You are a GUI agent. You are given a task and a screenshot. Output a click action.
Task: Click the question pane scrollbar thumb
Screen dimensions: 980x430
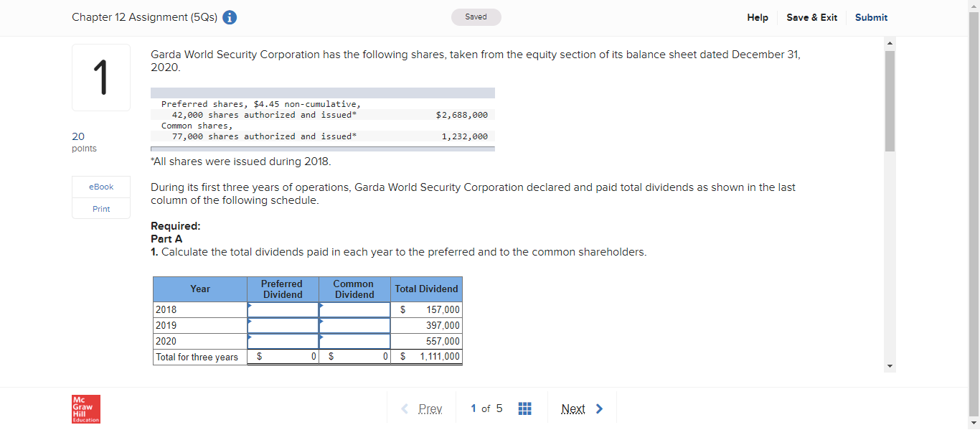click(890, 101)
